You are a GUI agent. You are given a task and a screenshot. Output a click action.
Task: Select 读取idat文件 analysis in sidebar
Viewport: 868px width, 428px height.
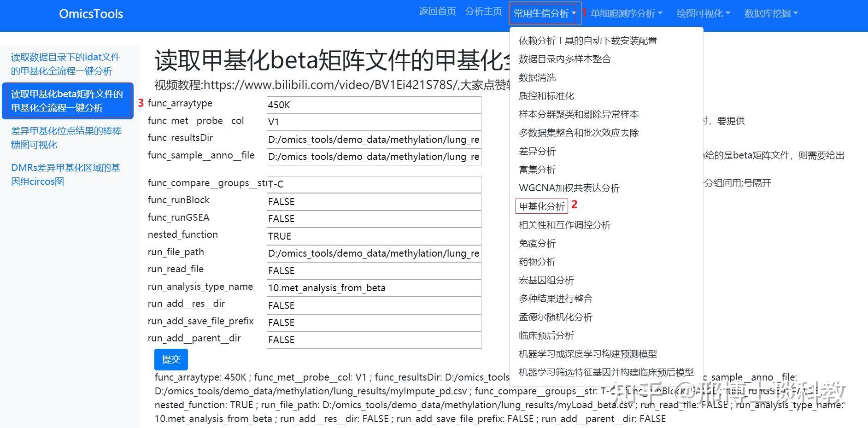pyautogui.click(x=65, y=64)
